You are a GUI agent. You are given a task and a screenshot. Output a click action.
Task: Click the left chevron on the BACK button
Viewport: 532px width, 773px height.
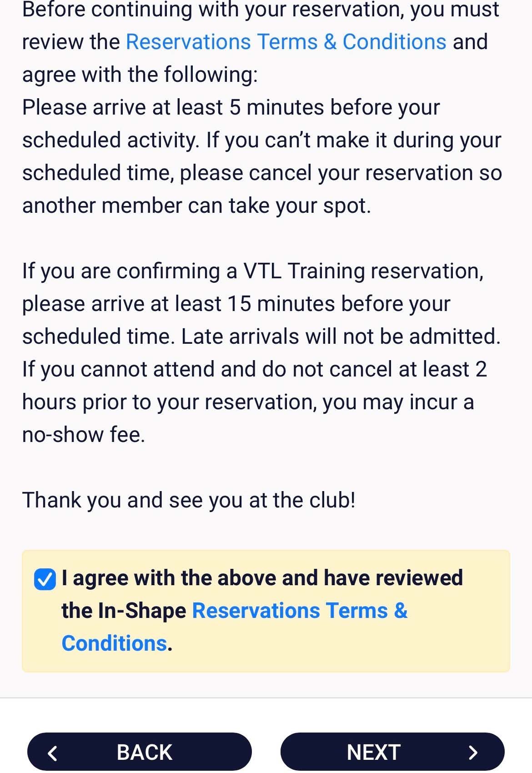click(x=53, y=753)
